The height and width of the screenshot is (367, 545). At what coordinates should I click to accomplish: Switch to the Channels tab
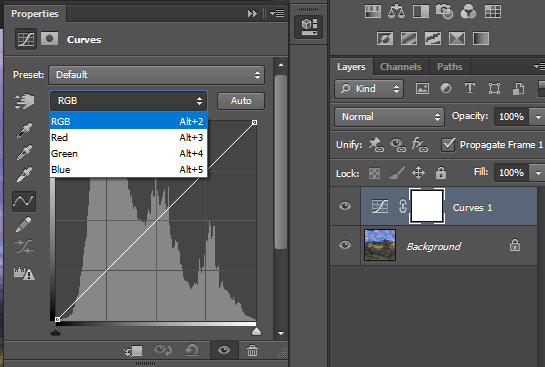pyautogui.click(x=401, y=66)
